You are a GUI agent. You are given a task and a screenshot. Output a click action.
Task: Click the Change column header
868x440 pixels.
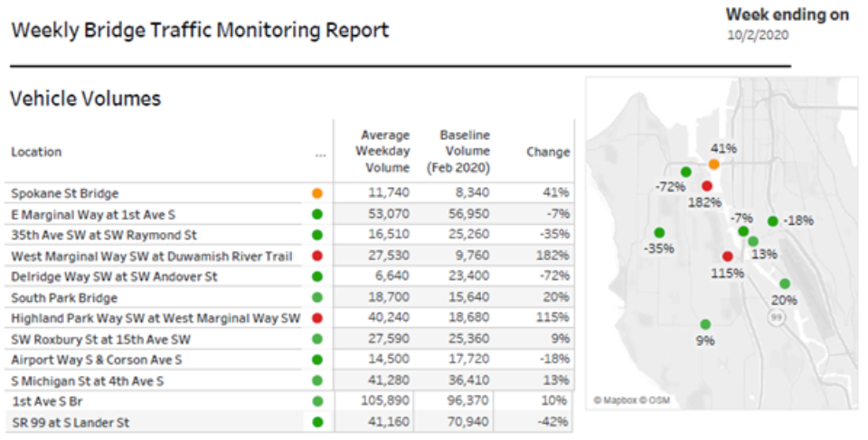pos(548,152)
